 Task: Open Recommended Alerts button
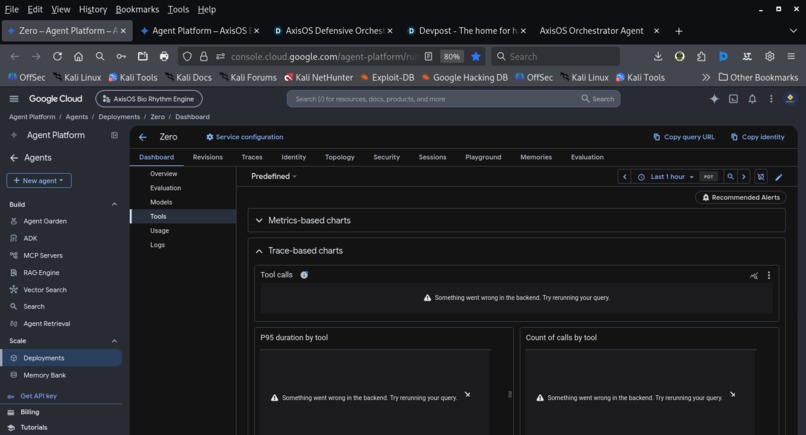[741, 197]
